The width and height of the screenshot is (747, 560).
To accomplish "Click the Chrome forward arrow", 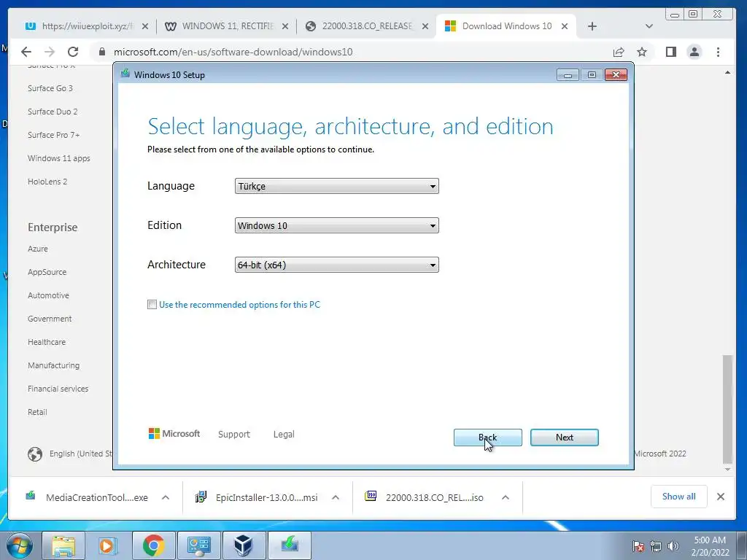I will pyautogui.click(x=50, y=52).
